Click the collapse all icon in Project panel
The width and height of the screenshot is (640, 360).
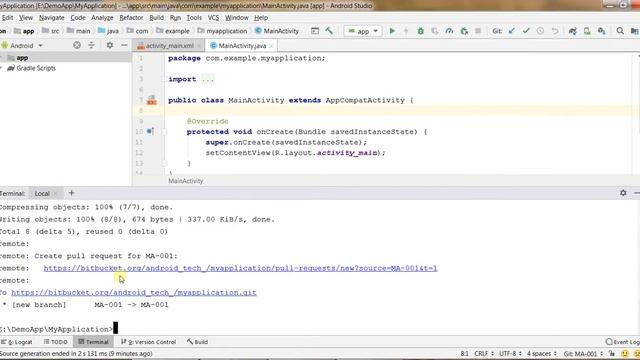(91, 45)
